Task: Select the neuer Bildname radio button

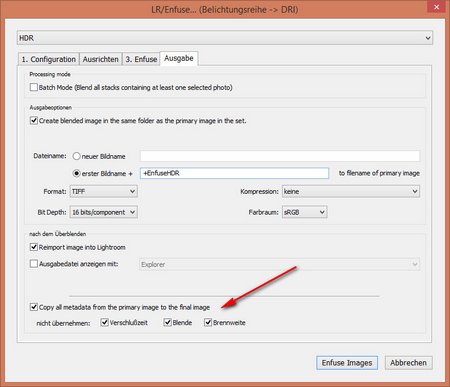Action: pos(76,156)
